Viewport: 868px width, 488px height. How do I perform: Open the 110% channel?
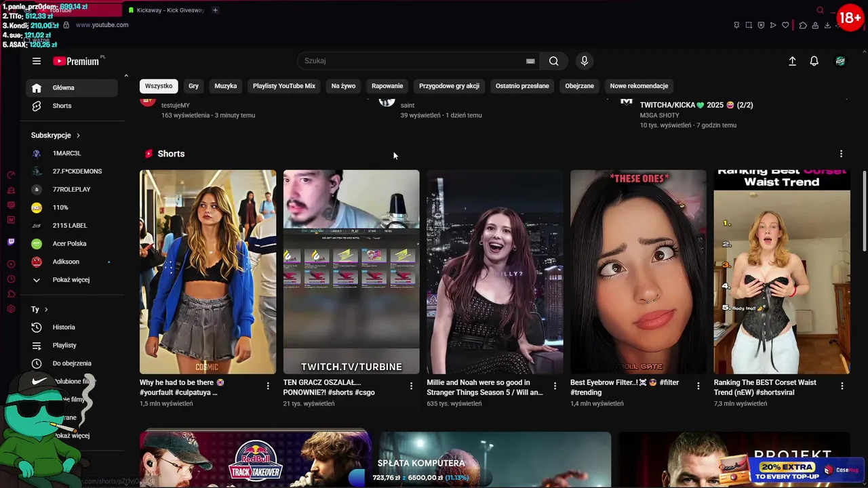coord(72,207)
